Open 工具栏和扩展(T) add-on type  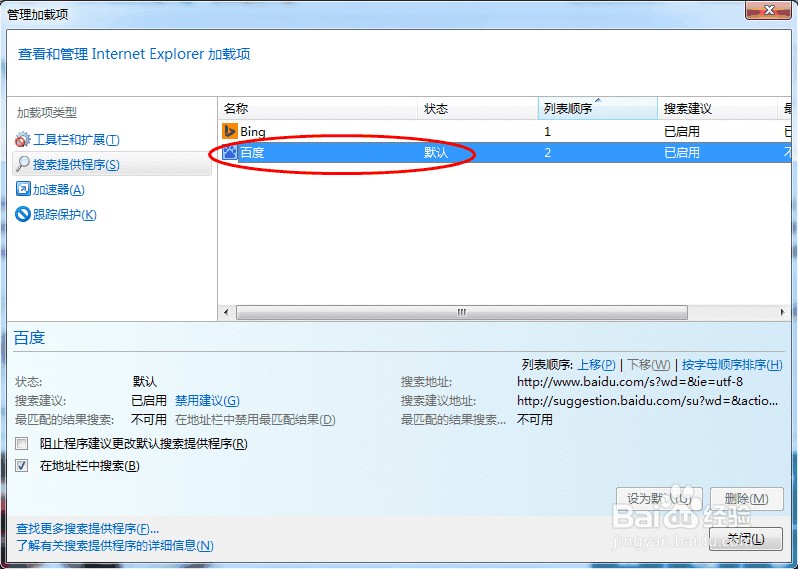76,139
